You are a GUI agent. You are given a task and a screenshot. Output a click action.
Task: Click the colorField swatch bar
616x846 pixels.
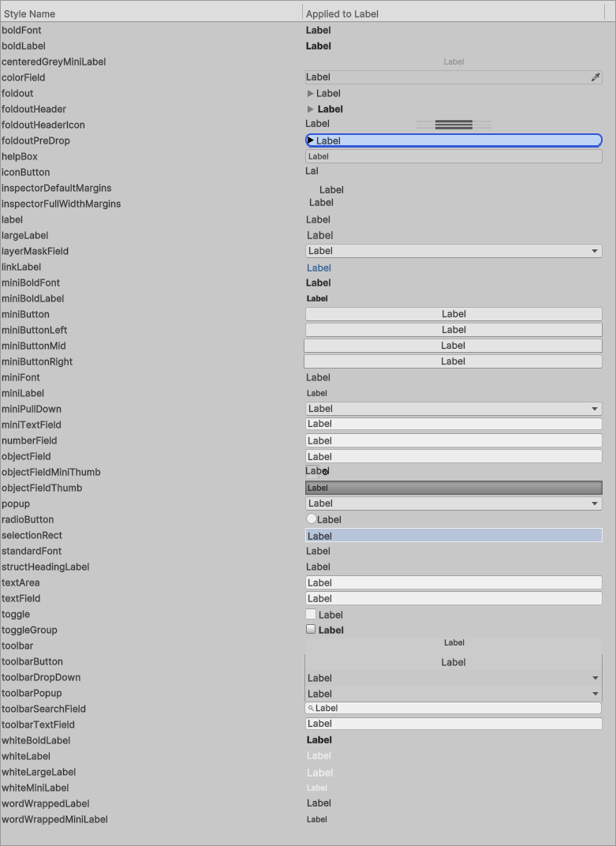(x=446, y=77)
